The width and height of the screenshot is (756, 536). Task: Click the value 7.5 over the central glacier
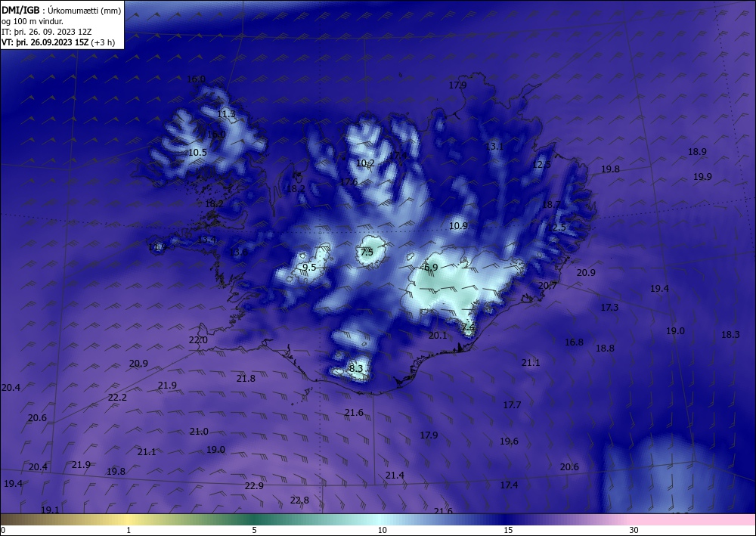(367, 252)
